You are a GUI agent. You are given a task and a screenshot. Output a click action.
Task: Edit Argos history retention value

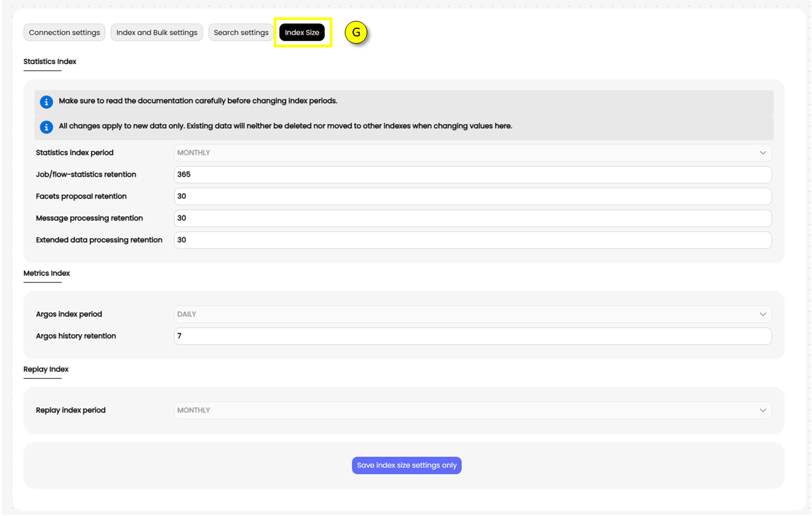point(472,336)
